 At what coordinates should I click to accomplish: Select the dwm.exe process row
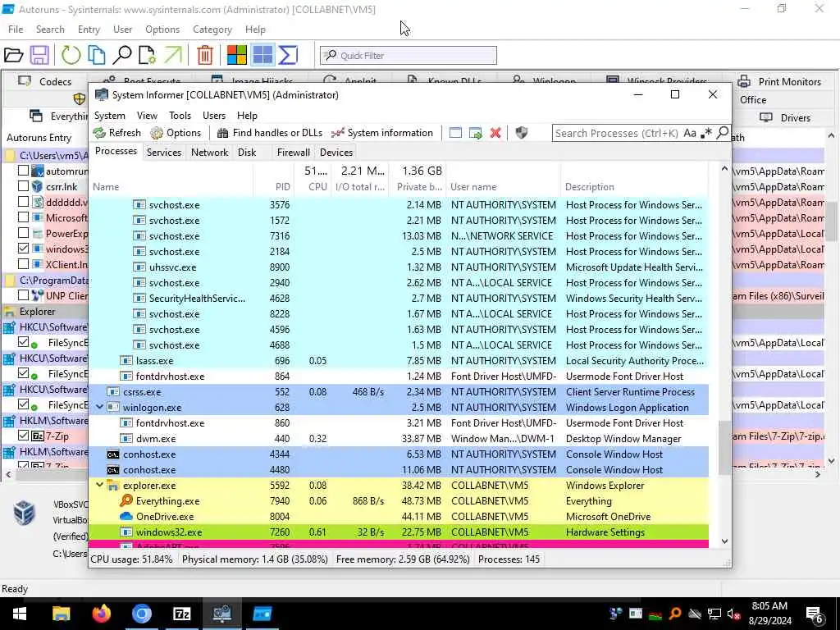tap(399, 438)
